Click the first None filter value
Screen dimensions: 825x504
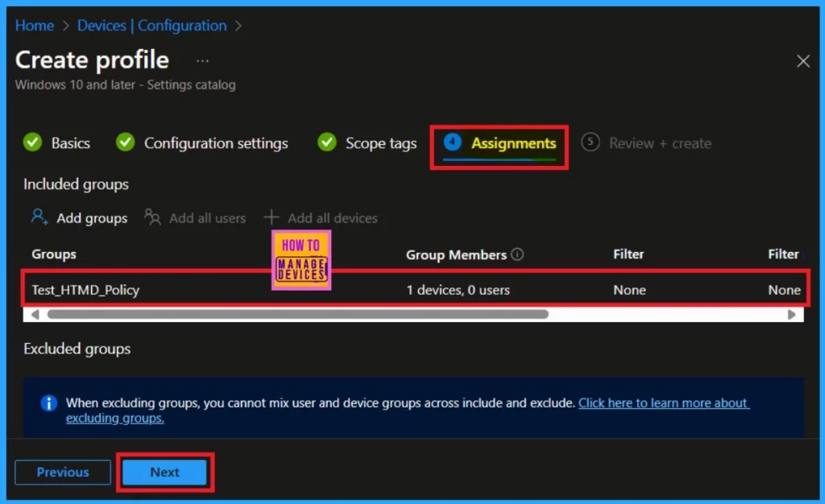point(629,290)
